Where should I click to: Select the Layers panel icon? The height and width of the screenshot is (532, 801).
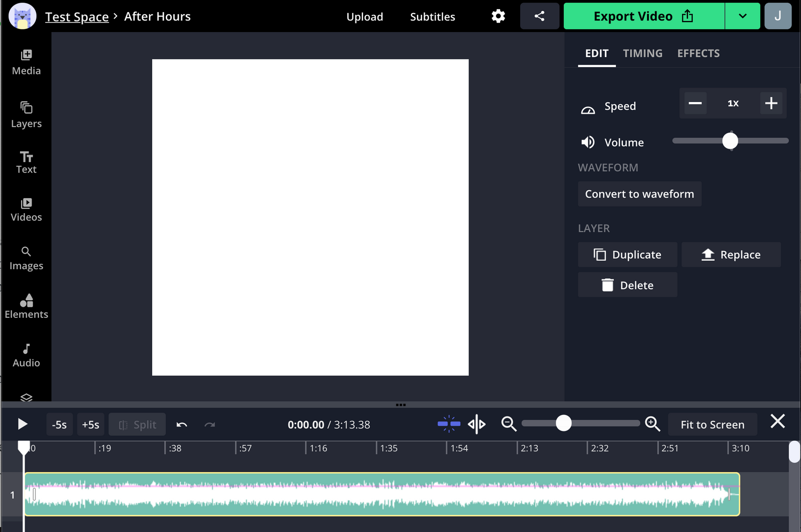pos(26,115)
